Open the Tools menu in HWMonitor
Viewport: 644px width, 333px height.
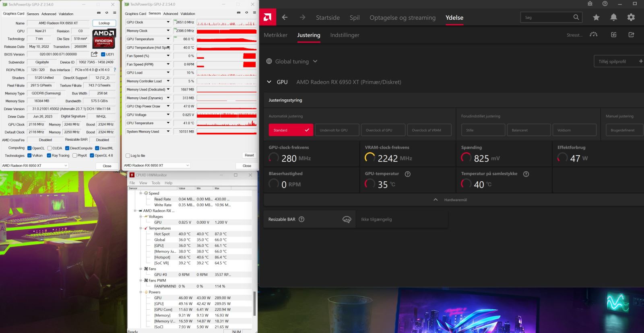[x=156, y=183]
